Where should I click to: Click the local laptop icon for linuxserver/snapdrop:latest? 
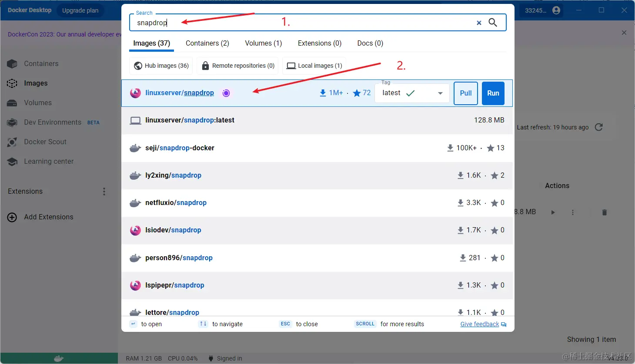(x=135, y=120)
